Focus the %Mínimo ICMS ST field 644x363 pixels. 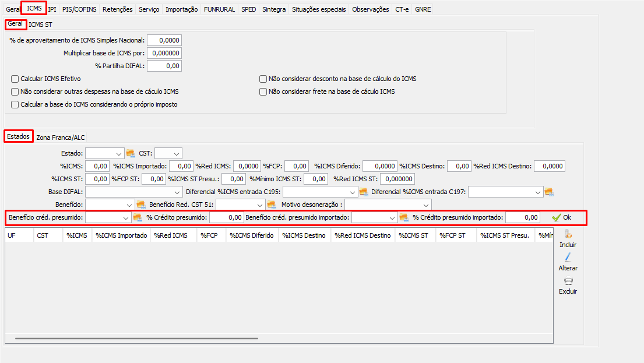tap(316, 179)
